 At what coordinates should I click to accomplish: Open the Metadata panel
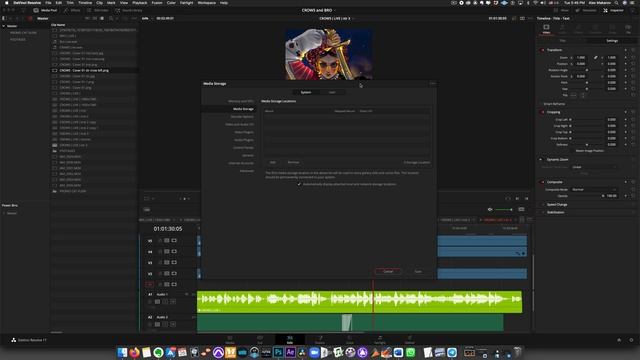586,10
